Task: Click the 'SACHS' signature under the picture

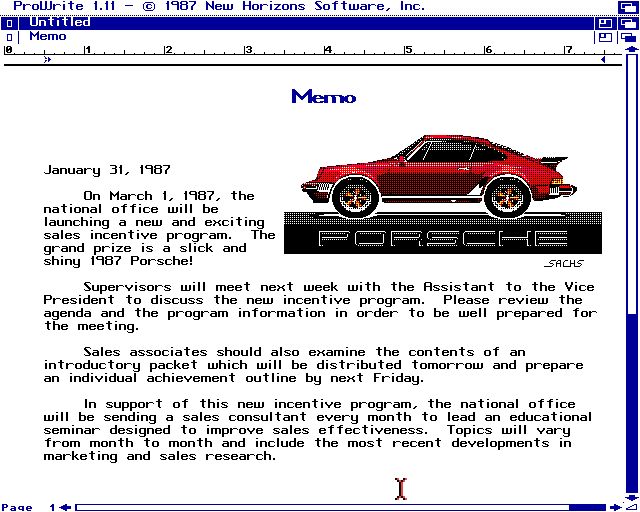Action: 564,264
